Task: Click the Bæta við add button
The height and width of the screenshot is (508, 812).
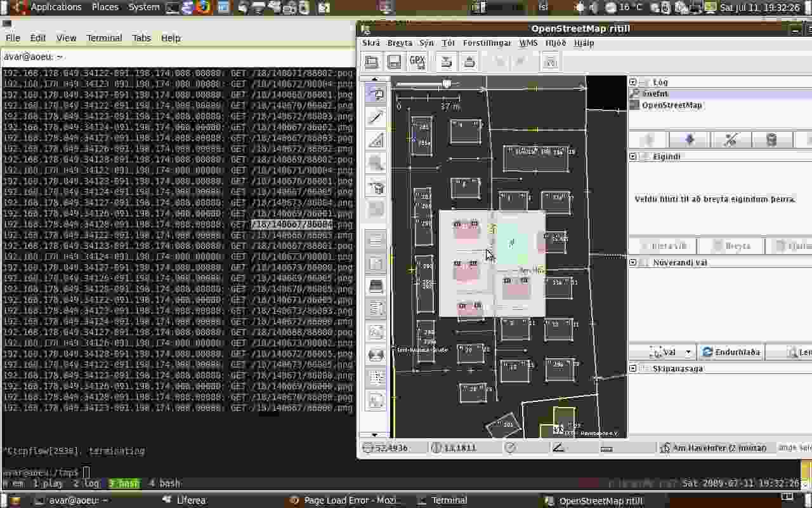Action: tap(662, 246)
